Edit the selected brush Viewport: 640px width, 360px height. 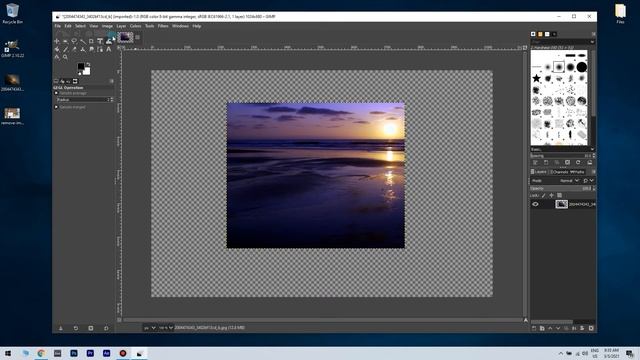coord(535,162)
